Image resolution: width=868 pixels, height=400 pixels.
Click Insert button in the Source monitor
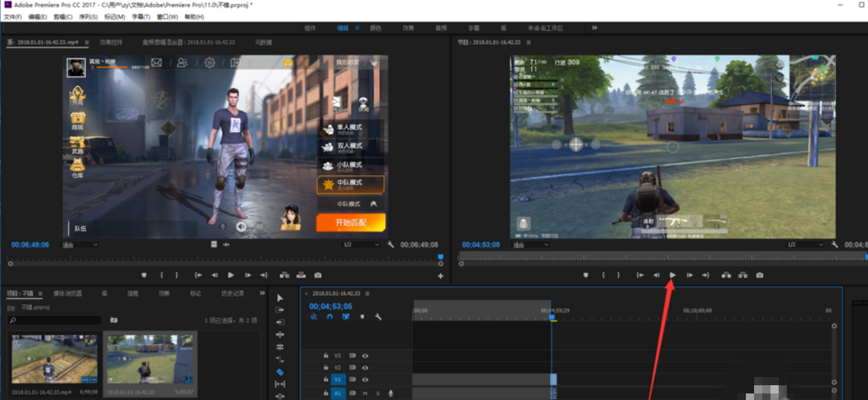tap(284, 275)
